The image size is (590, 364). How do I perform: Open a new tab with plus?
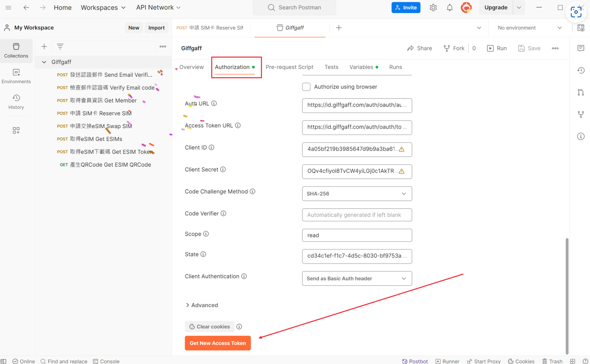point(339,28)
